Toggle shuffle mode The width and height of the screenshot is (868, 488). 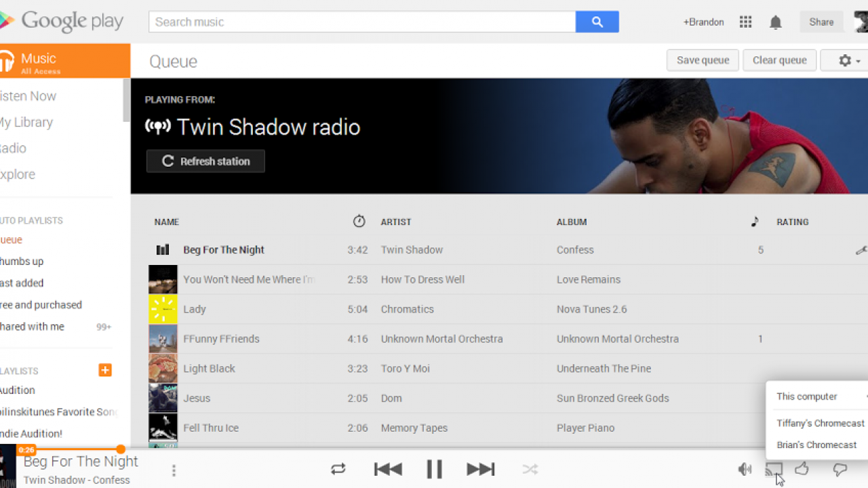(x=530, y=469)
